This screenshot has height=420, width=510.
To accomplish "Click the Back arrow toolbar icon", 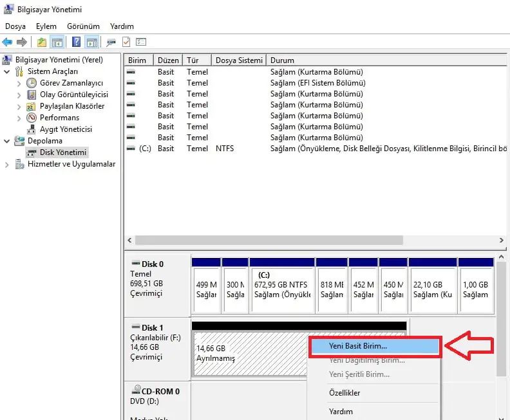I will [x=7, y=42].
